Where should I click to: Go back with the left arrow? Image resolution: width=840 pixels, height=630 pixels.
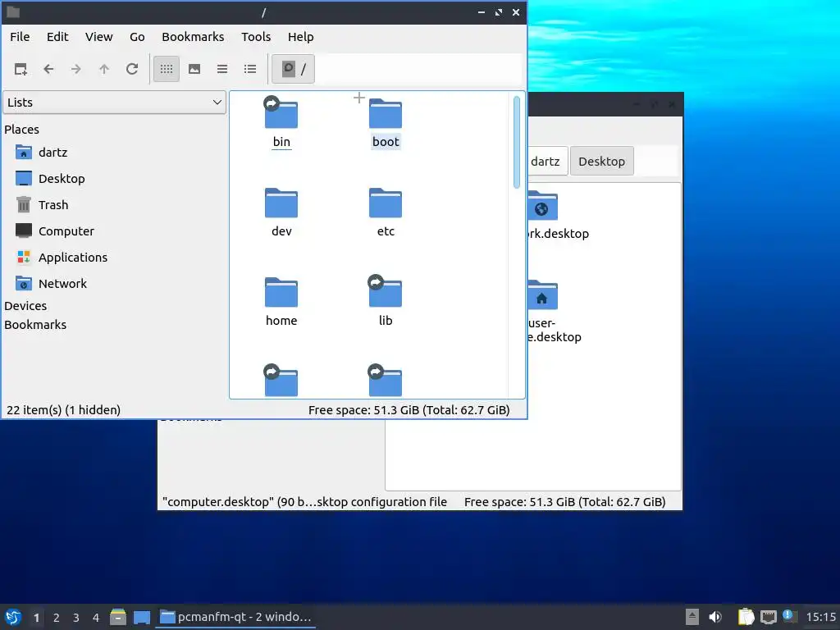click(x=48, y=69)
